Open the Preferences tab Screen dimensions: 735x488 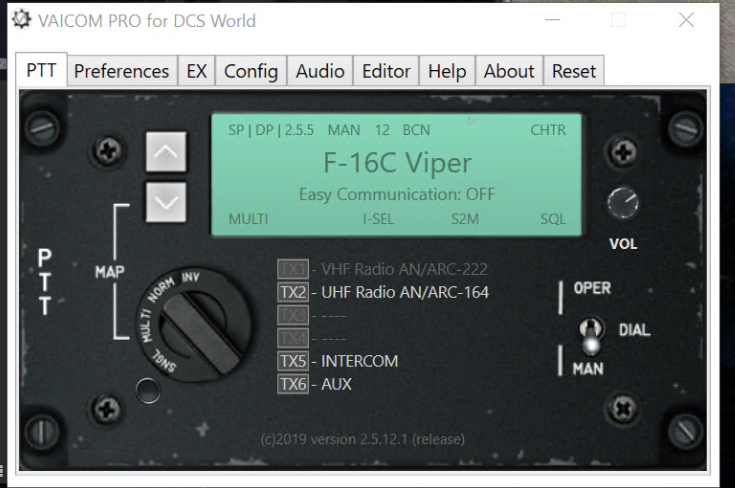(122, 71)
